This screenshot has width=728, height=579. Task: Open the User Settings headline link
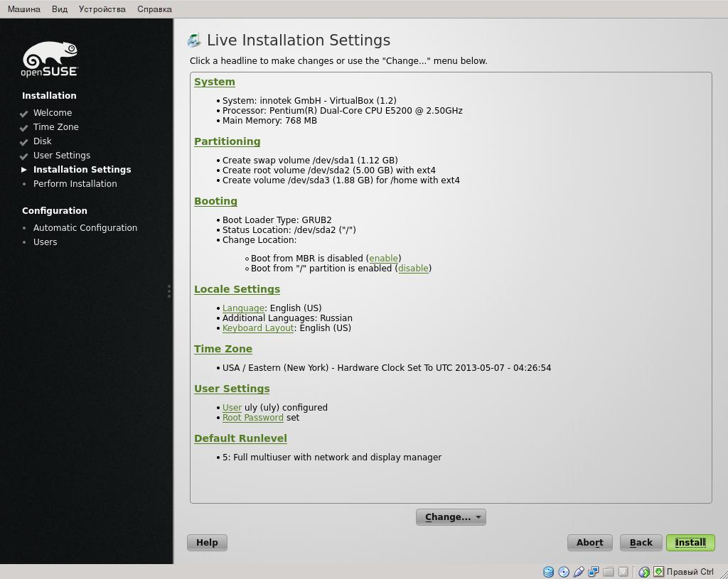pyautogui.click(x=232, y=389)
